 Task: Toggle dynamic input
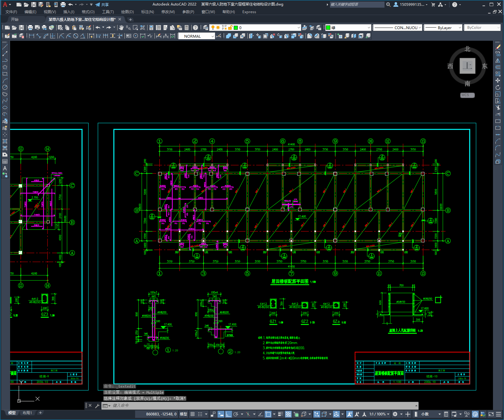click(221, 414)
